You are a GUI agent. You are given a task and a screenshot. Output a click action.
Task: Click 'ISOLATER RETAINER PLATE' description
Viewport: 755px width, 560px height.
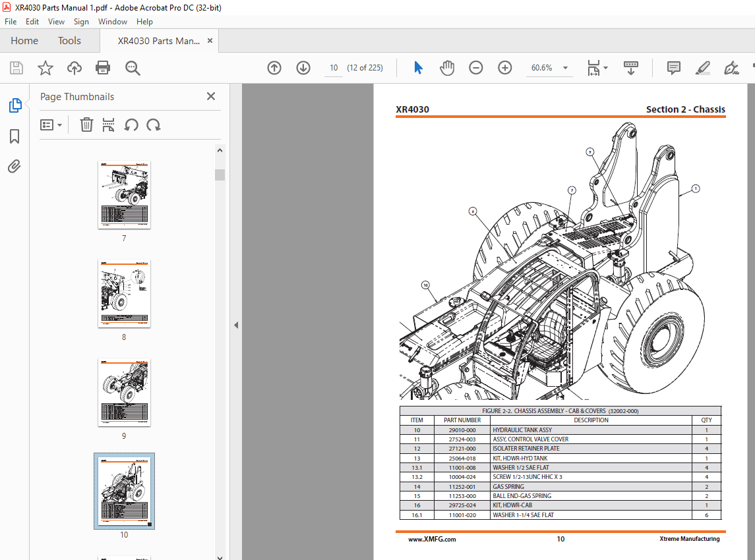(x=526, y=449)
